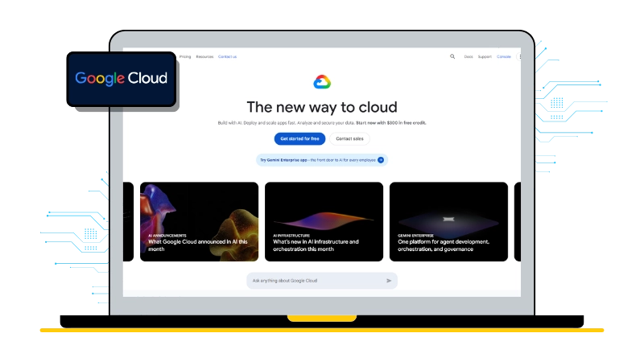Click the Google Cloud badge overlay
The height and width of the screenshot is (362, 644).
click(x=122, y=79)
